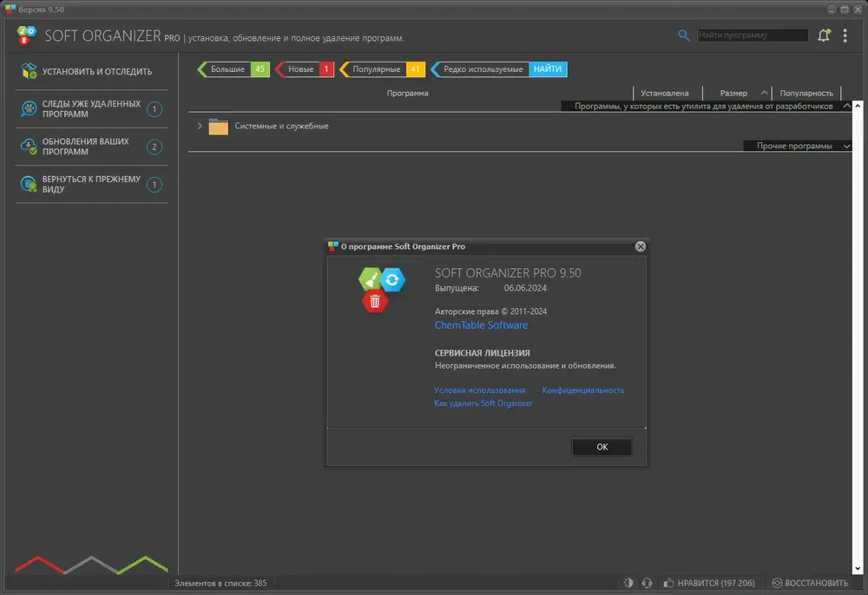This screenshot has height=595, width=868.
Task: Click the badge 1 beside Следы удаленных программ
Action: (x=155, y=109)
